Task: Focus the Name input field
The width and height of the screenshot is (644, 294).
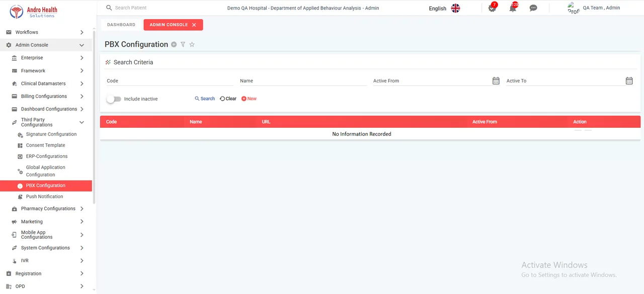Action: [303, 81]
